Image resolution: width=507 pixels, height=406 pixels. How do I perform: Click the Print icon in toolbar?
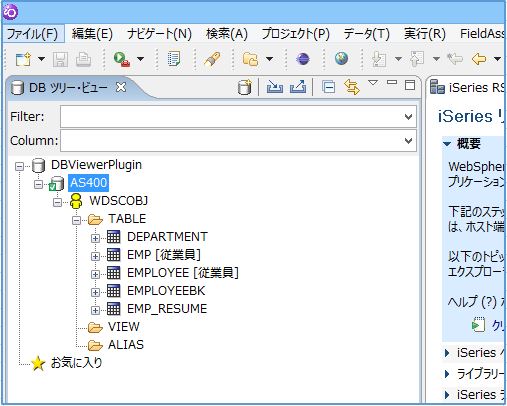tap(83, 60)
